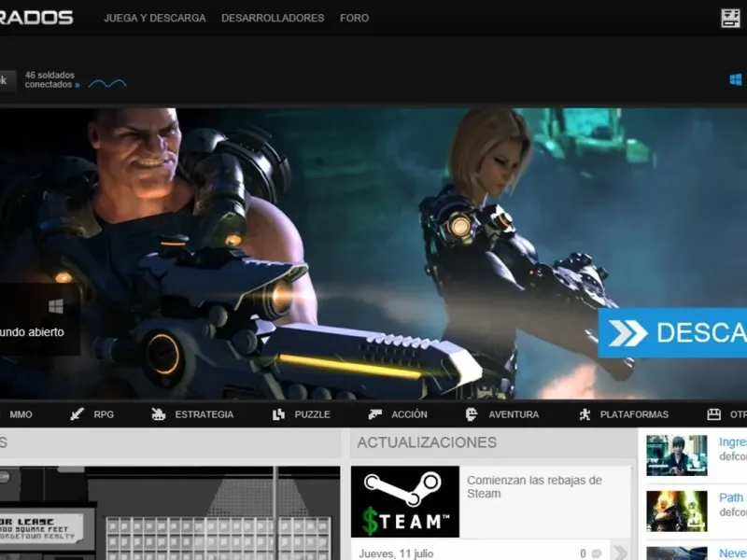Click the OTROS box icon
Viewport: 747px width, 560px height.
click(x=713, y=414)
